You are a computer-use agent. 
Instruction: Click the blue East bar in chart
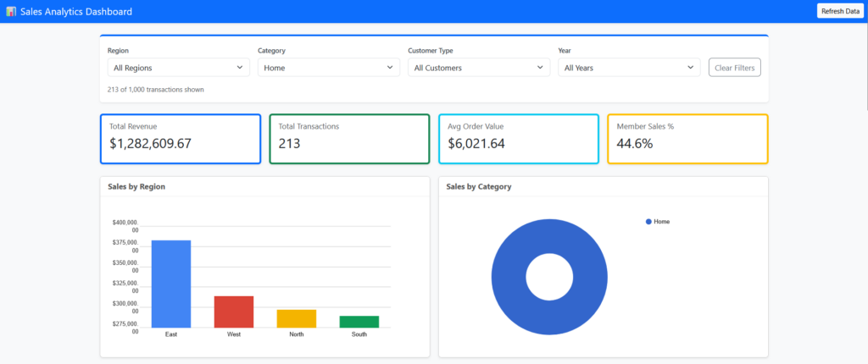(171, 284)
